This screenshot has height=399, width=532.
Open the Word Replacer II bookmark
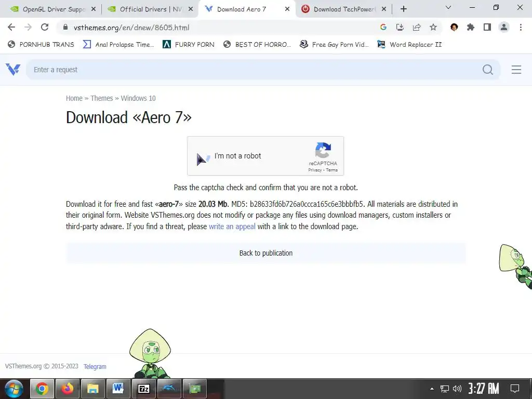(409, 45)
